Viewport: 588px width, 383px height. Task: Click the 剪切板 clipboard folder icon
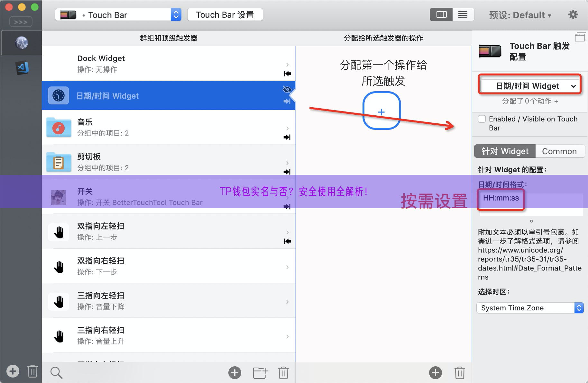click(59, 162)
